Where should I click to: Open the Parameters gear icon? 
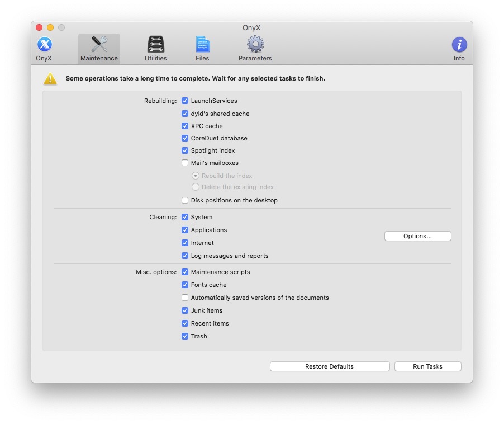coord(255,44)
